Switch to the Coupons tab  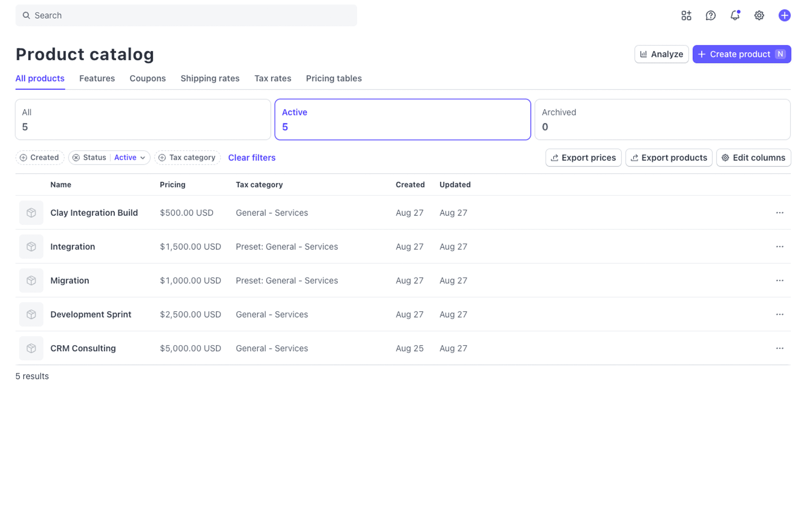tap(147, 79)
